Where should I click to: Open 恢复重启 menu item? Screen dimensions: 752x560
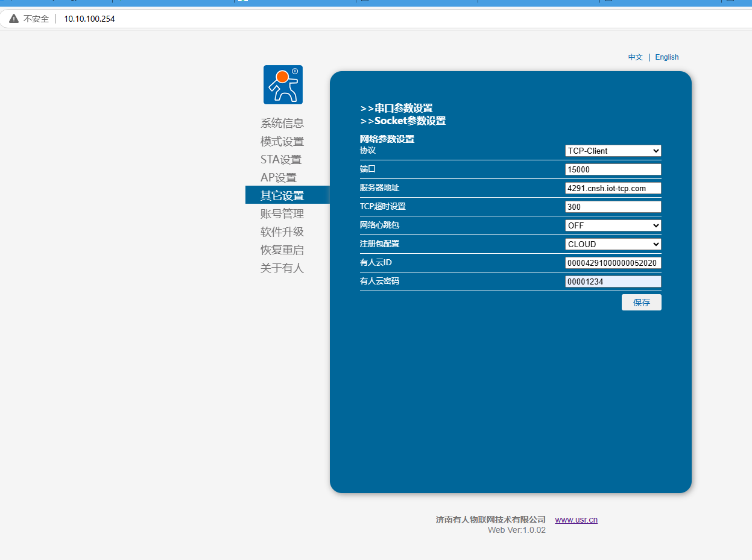coord(282,250)
